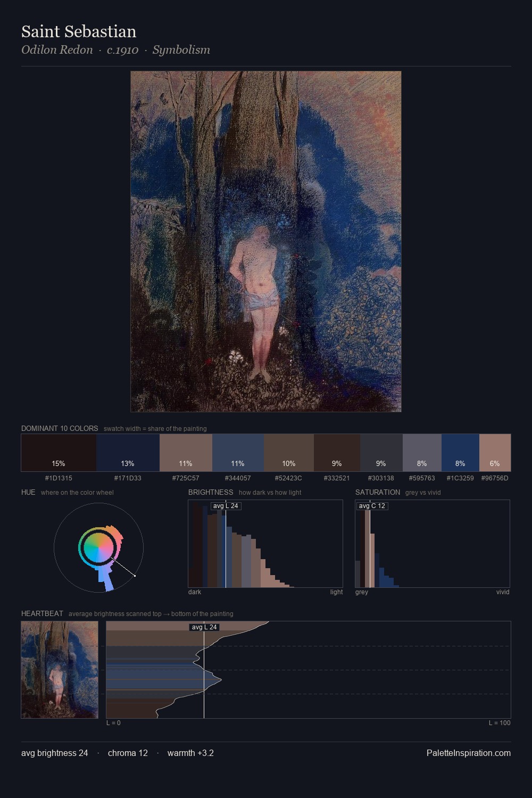Click the 'avg C 12' saturation label

(x=372, y=506)
